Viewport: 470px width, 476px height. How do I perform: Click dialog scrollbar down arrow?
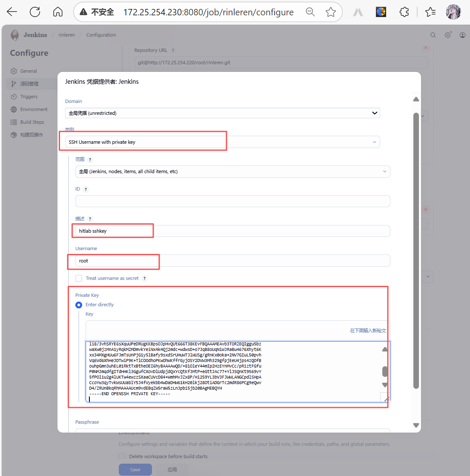click(x=416, y=425)
